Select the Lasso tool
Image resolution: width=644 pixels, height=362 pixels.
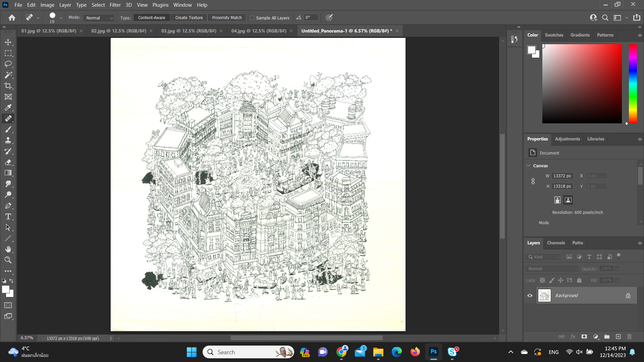[x=8, y=64]
